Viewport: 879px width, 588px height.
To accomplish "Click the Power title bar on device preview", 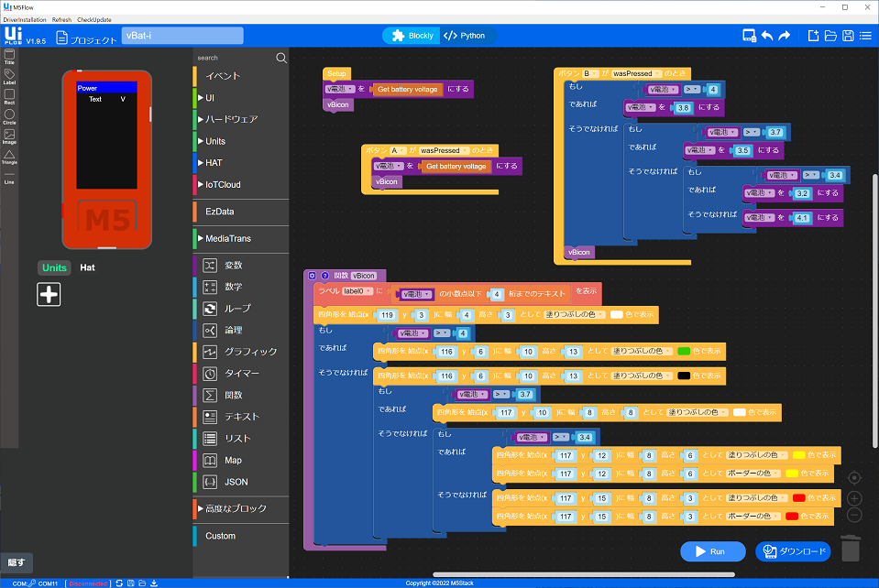I will pos(106,88).
